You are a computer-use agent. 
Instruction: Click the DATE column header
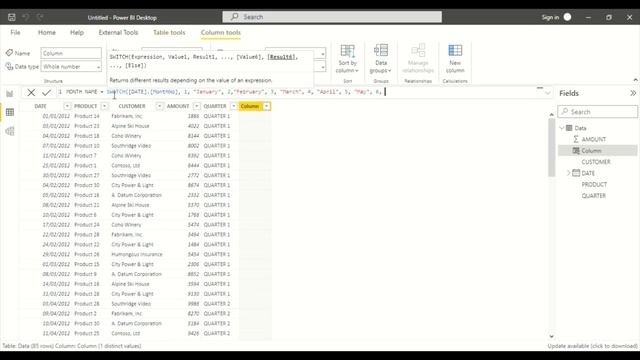pos(40,106)
